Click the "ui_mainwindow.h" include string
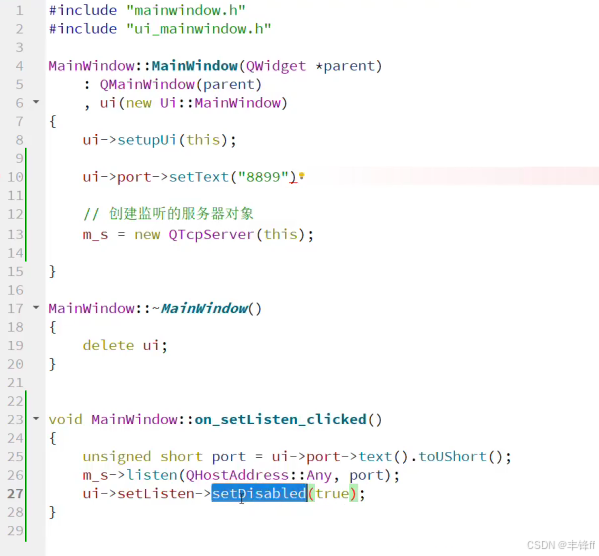This screenshot has width=599, height=556. [199, 29]
